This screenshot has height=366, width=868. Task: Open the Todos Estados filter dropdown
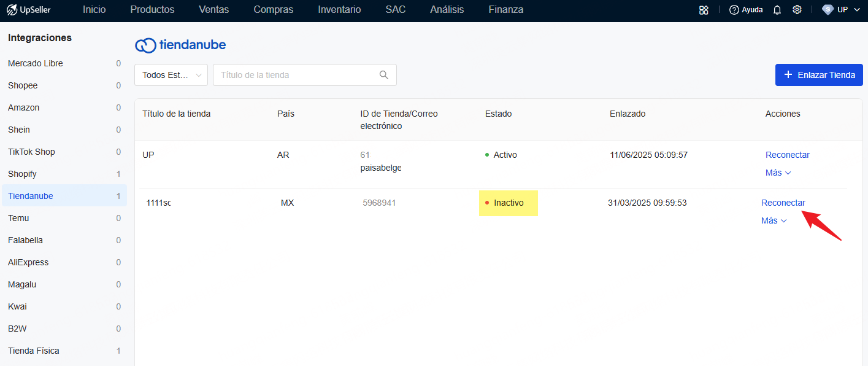pos(171,75)
